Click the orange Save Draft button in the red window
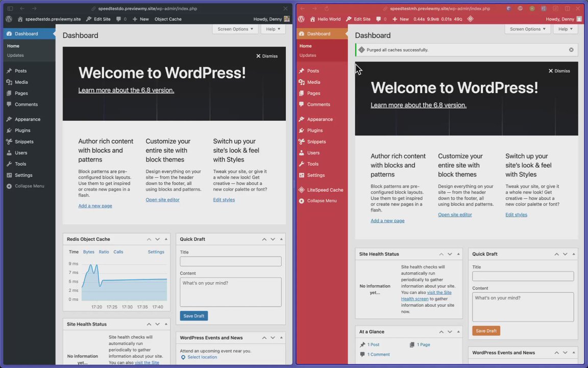This screenshot has height=368, width=588. coord(486,331)
